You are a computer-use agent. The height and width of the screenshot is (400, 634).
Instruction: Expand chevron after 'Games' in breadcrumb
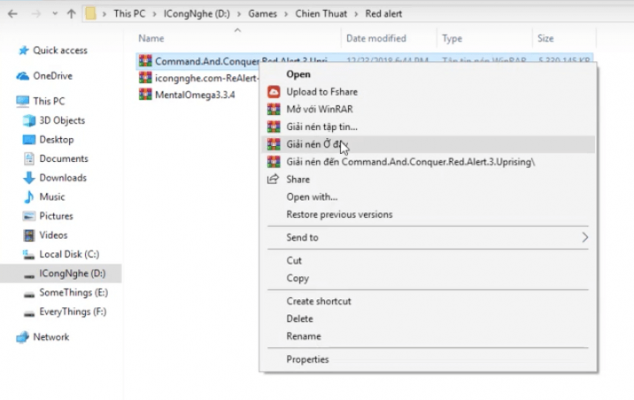(286, 14)
